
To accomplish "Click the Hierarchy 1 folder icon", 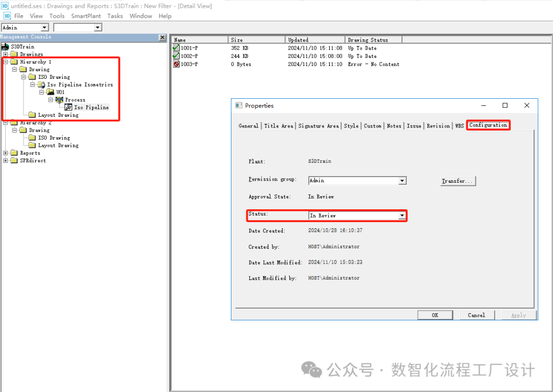I will (x=14, y=62).
